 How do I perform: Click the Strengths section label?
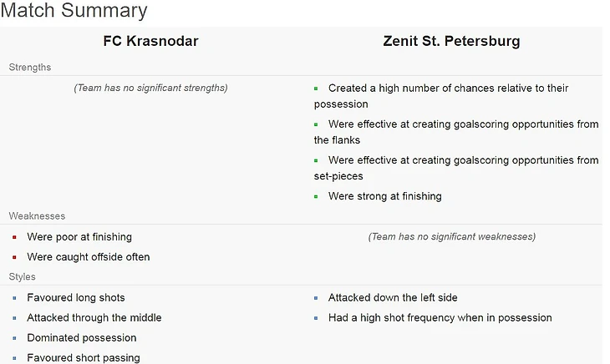point(30,67)
